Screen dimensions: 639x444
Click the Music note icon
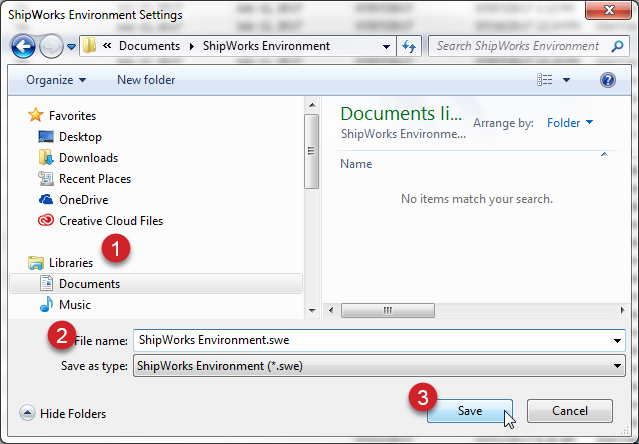[46, 304]
